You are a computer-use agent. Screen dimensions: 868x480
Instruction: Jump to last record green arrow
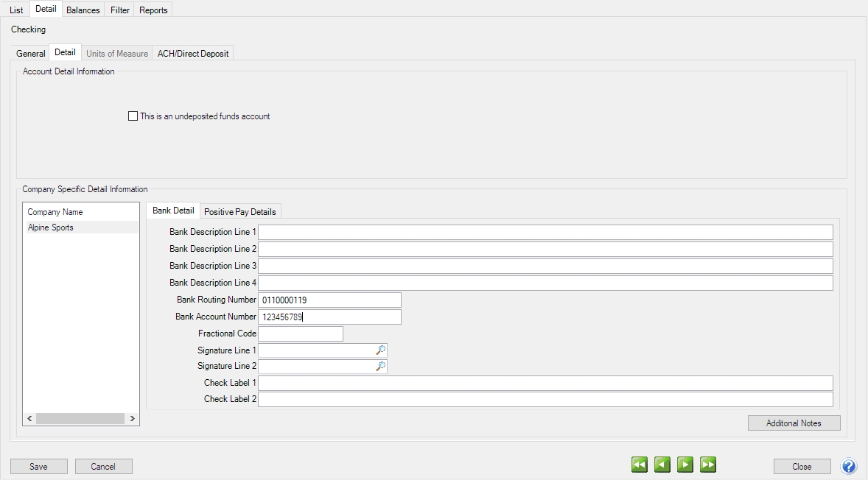click(708, 465)
